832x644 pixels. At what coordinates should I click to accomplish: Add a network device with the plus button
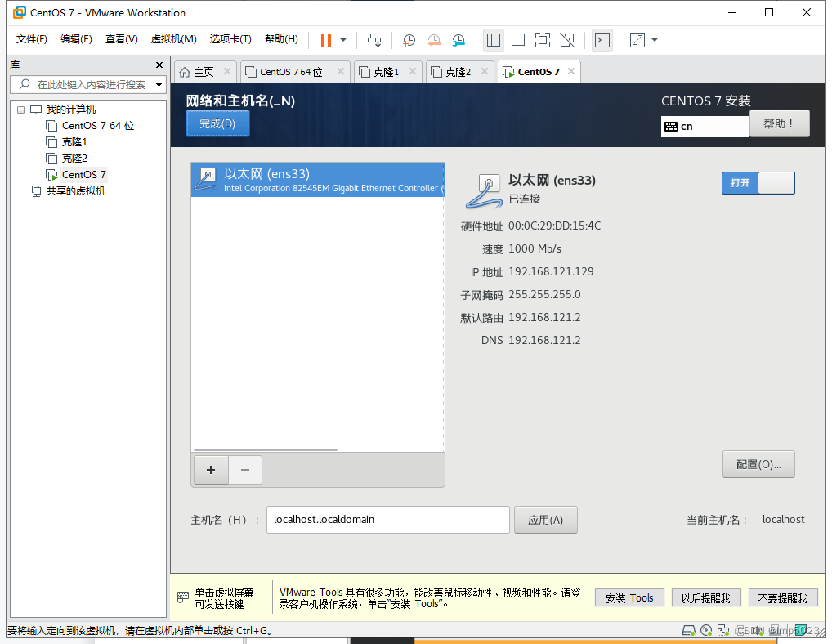[x=211, y=470]
